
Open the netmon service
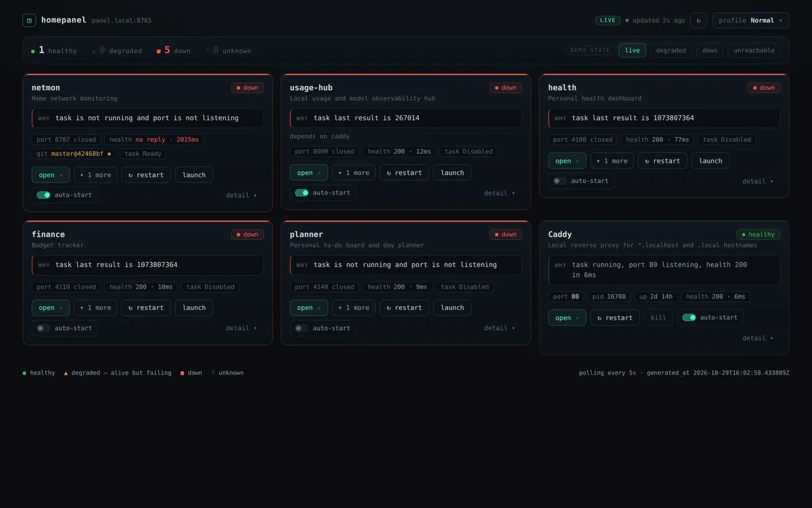point(51,175)
